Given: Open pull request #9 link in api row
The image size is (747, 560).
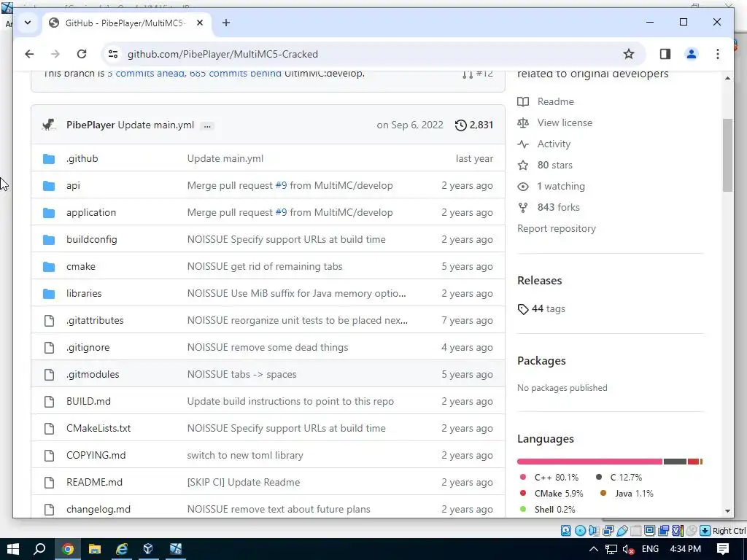Looking at the screenshot, I should (281, 186).
